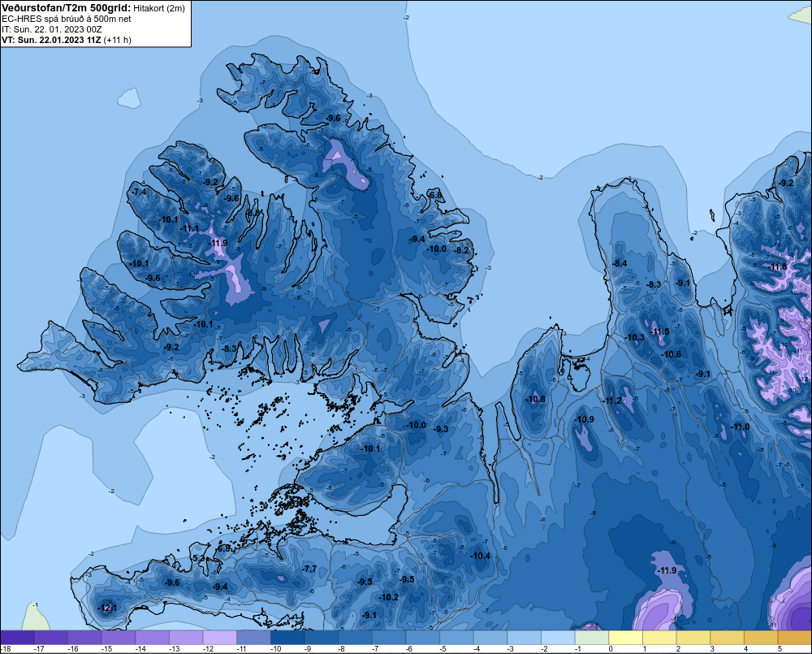Image resolution: width=812 pixels, height=654 pixels.
Task: Click the '-10.3' temperature value
Action: pos(635,337)
